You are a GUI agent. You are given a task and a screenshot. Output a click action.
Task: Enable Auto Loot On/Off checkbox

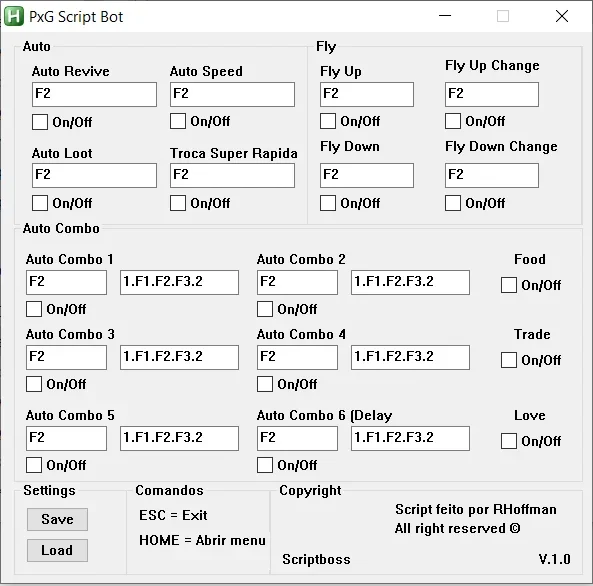click(x=40, y=203)
